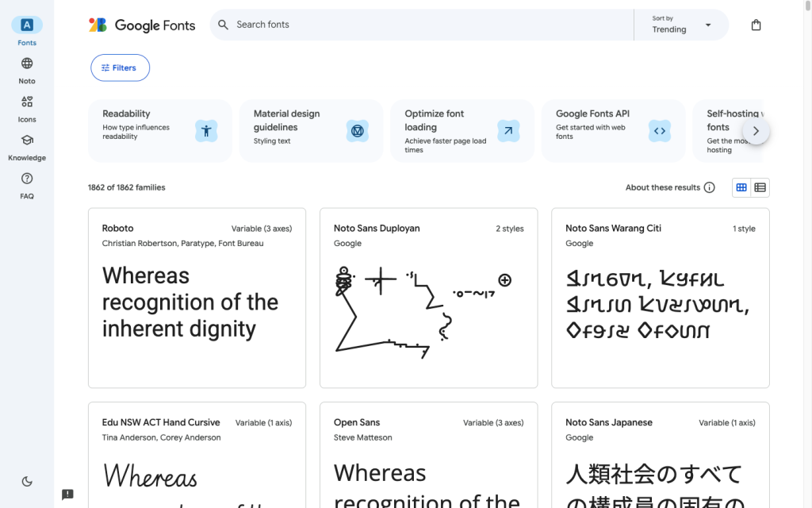
Task: Click the search magnifier icon
Action: tap(223, 25)
